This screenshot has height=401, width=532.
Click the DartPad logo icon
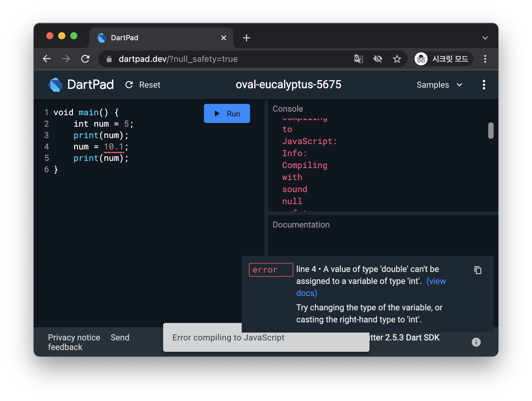click(x=55, y=85)
